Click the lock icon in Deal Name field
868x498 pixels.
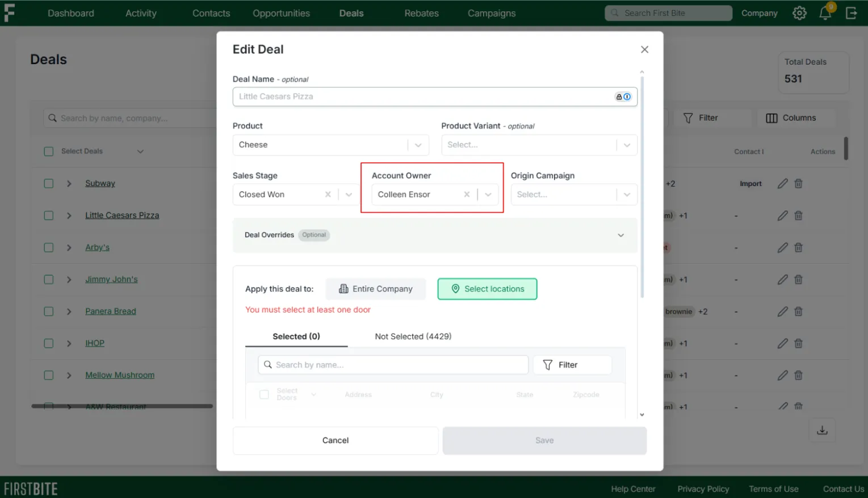(x=619, y=97)
